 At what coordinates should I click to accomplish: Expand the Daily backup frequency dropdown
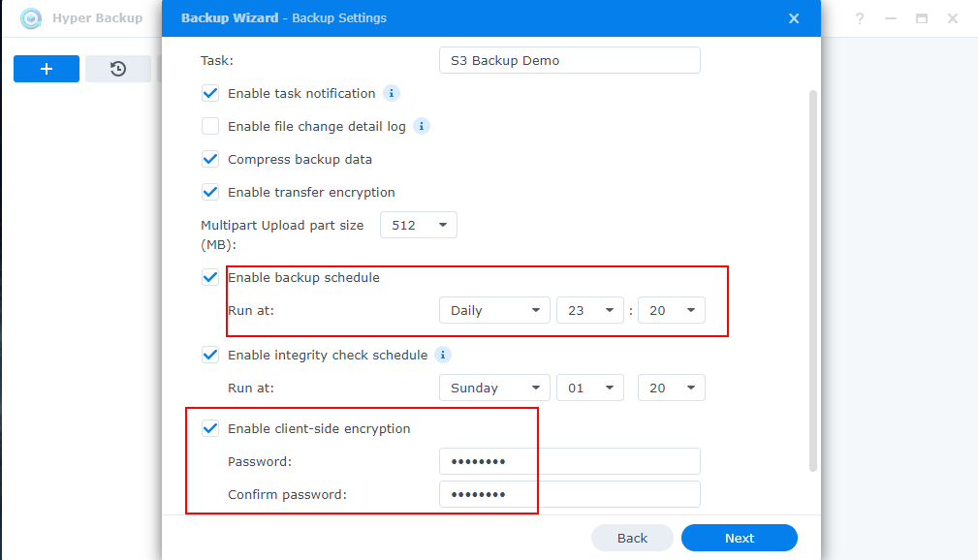pos(494,310)
